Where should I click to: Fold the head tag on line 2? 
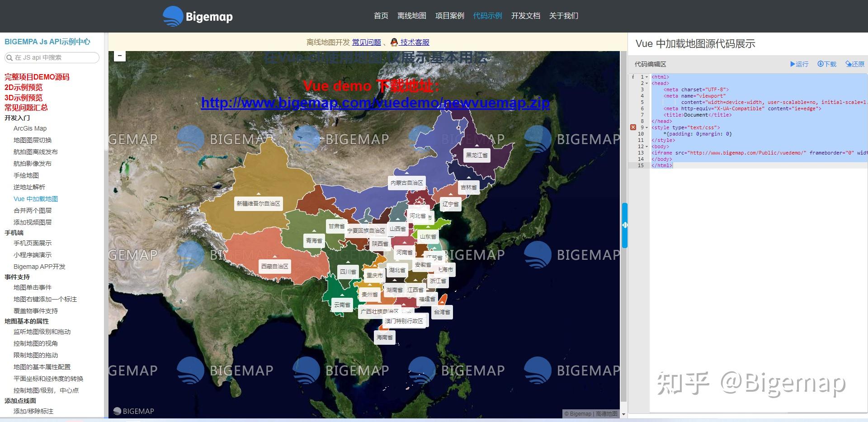pos(647,84)
